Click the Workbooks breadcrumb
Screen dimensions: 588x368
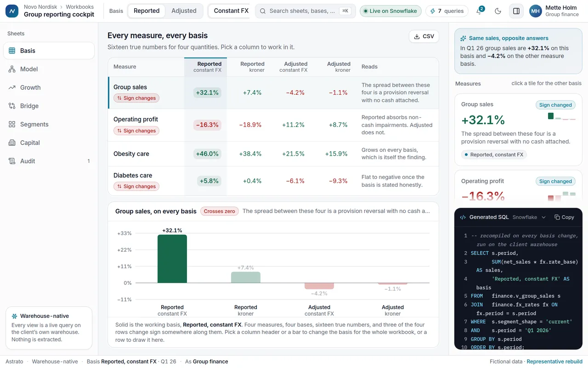coord(79,7)
